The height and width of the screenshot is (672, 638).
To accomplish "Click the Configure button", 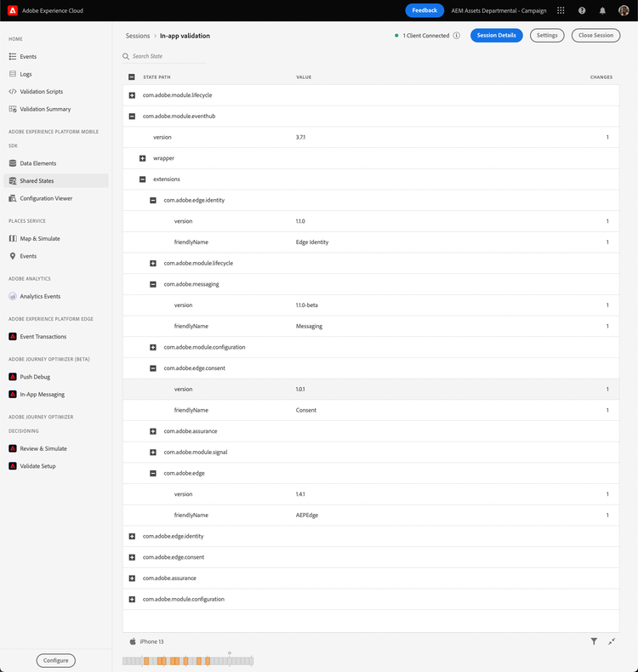I will [55, 660].
